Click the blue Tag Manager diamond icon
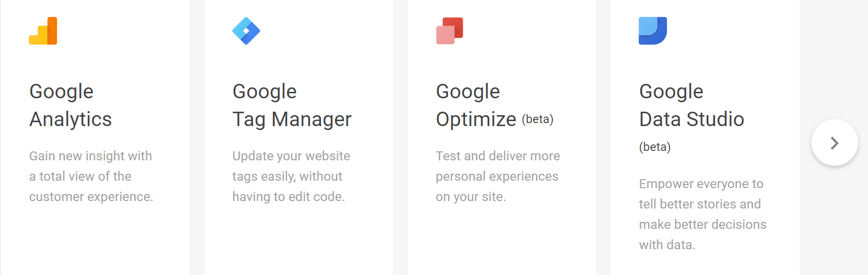 pos(246,31)
